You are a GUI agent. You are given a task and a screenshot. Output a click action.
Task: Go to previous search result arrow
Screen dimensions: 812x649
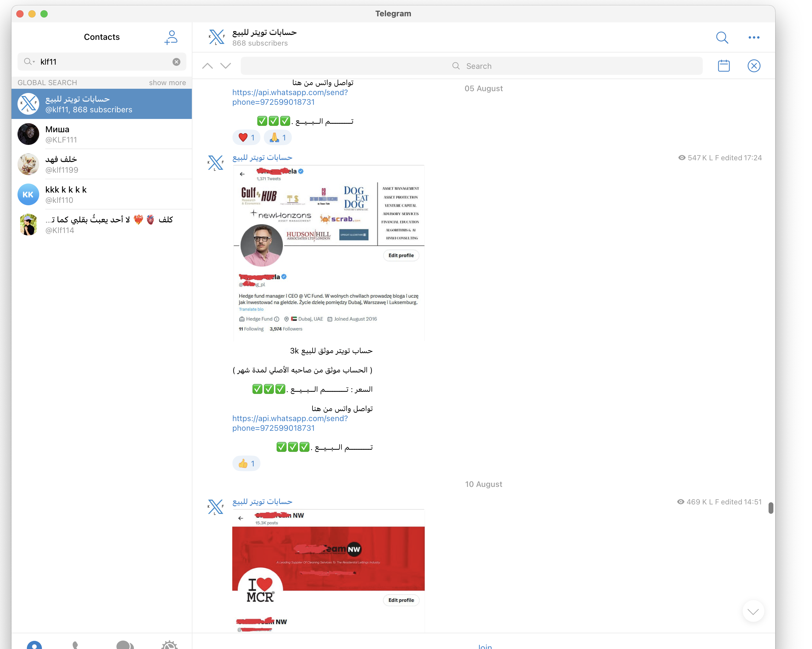208,66
